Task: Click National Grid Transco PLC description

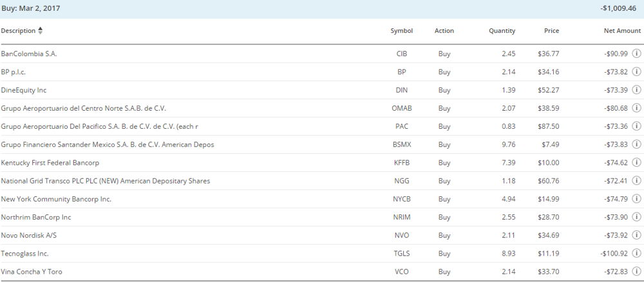Action: click(105, 181)
